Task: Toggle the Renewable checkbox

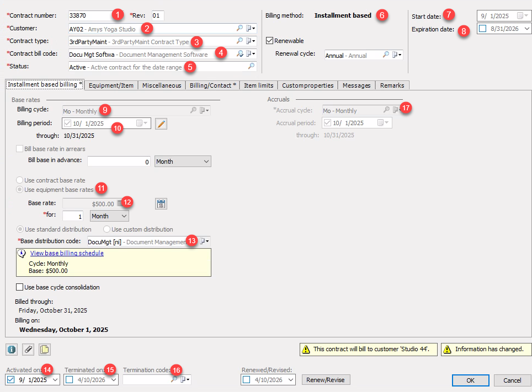Action: [270, 41]
